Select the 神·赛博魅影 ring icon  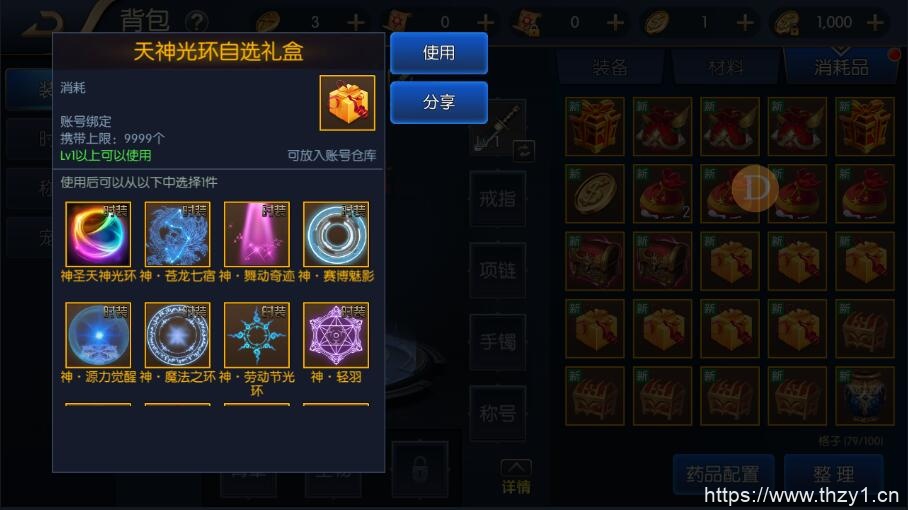tap(336, 234)
